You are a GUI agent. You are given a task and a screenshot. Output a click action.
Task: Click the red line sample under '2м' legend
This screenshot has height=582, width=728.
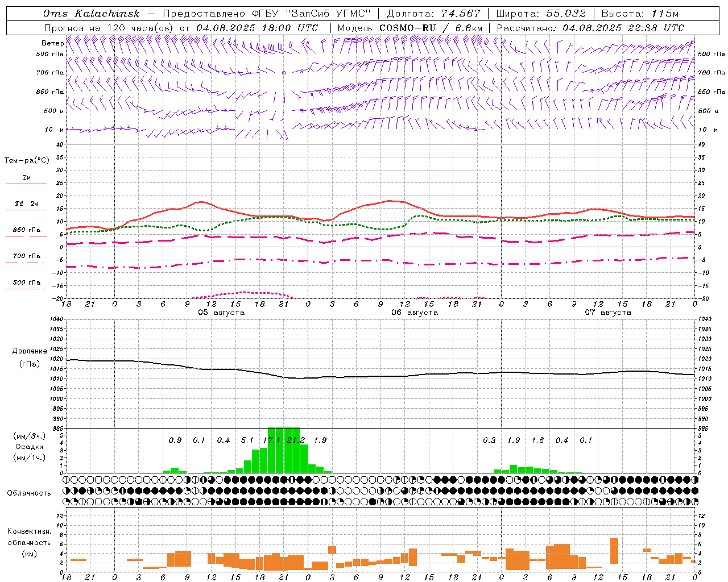pyautogui.click(x=26, y=184)
